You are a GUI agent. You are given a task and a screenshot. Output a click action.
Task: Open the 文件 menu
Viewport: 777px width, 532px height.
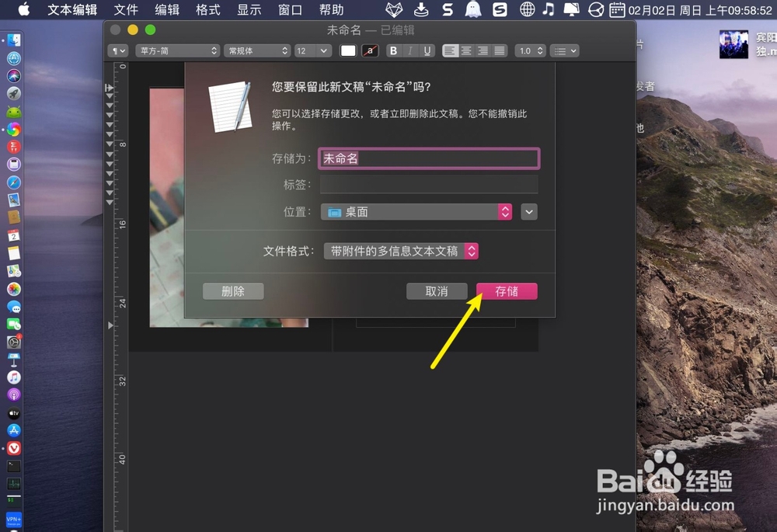127,9
